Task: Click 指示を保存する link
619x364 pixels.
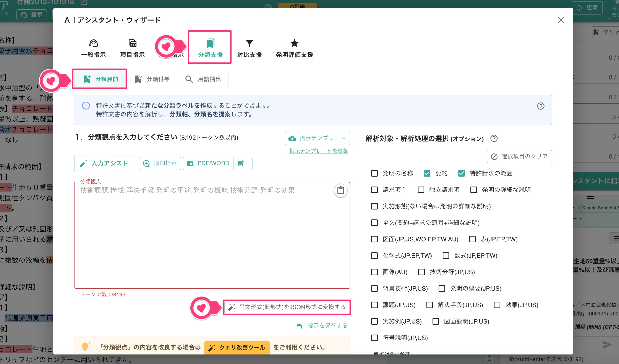Action: click(322, 325)
